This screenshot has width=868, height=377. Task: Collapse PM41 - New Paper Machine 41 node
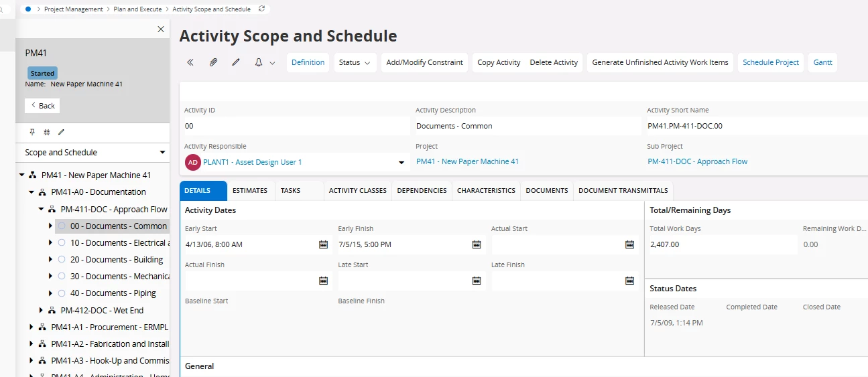(x=22, y=175)
